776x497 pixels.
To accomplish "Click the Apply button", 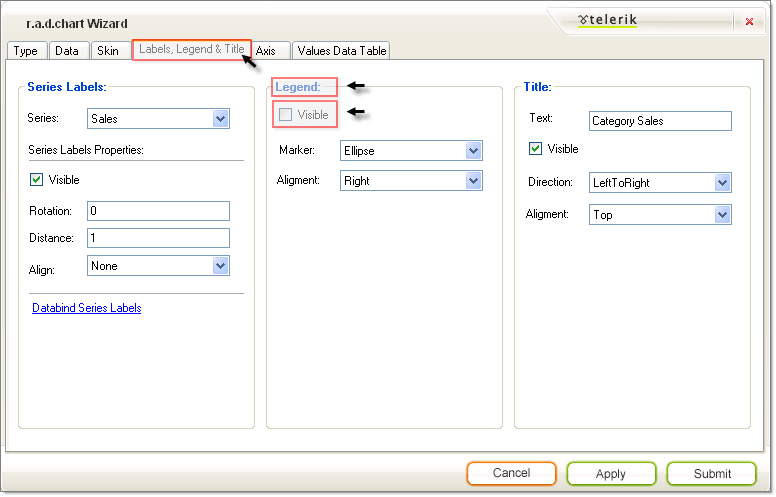I will (611, 474).
